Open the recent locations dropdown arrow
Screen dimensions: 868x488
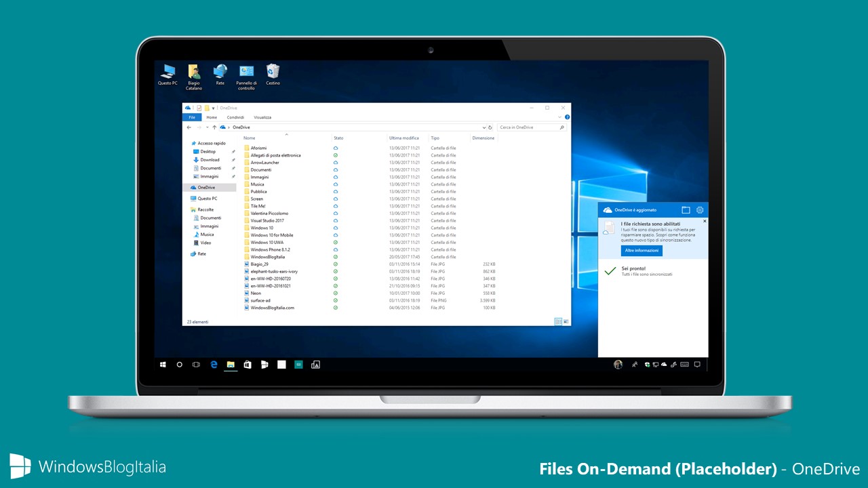[x=207, y=127]
